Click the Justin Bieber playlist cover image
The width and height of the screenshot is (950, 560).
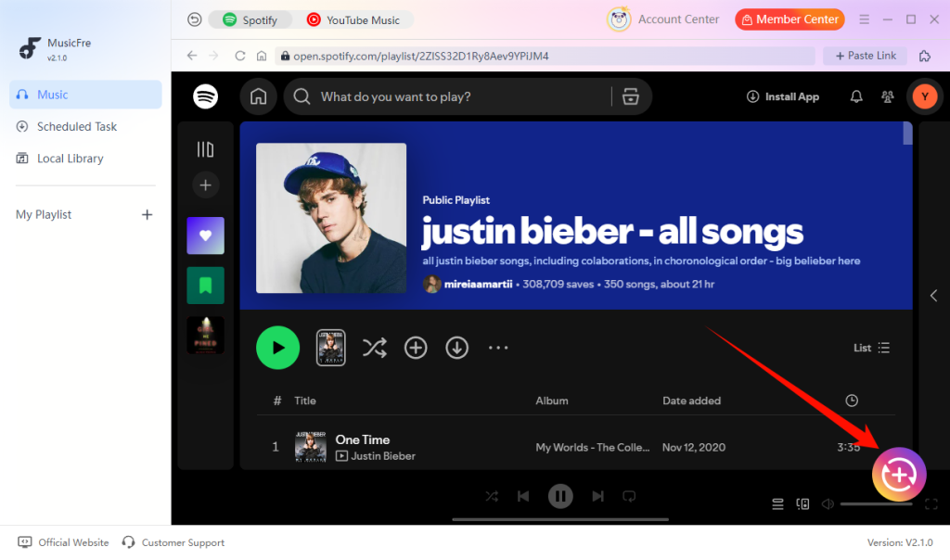pos(331,218)
